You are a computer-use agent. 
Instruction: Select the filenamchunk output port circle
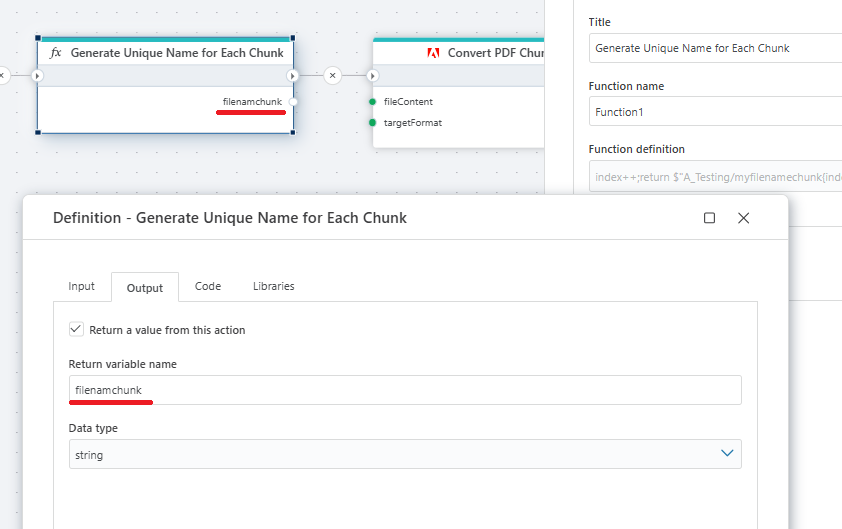[293, 102]
